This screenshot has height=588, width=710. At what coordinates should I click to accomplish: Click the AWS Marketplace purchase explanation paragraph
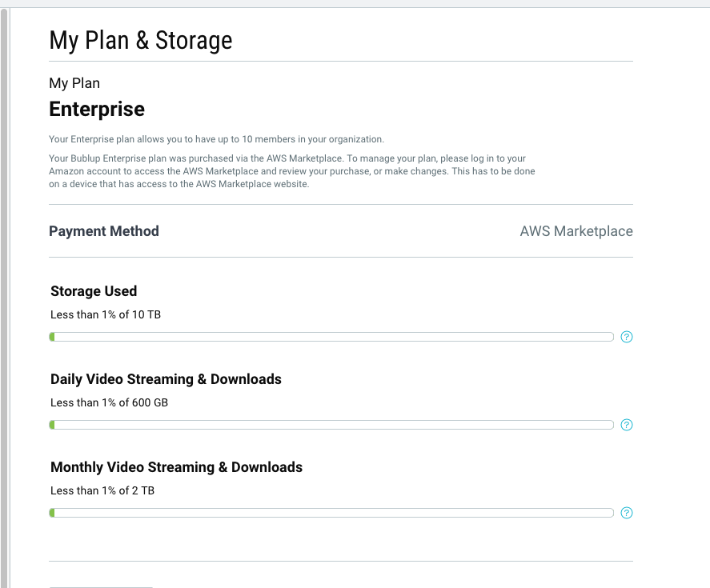coord(292,171)
